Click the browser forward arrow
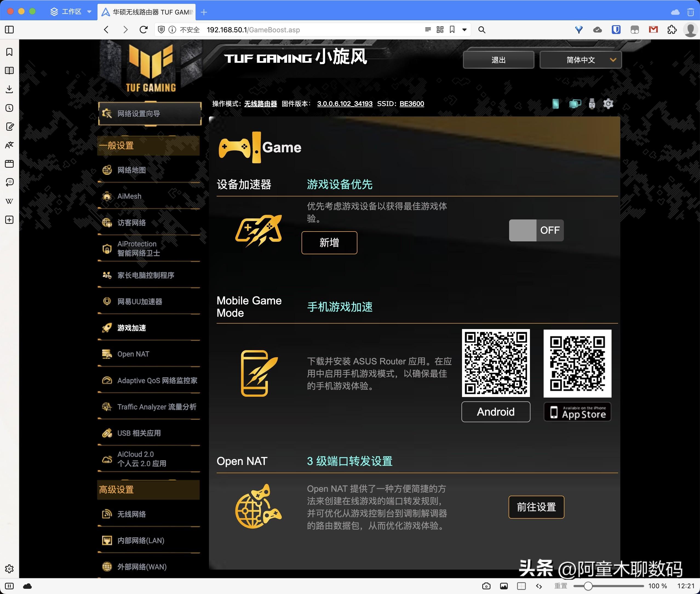700x594 pixels. click(x=125, y=30)
